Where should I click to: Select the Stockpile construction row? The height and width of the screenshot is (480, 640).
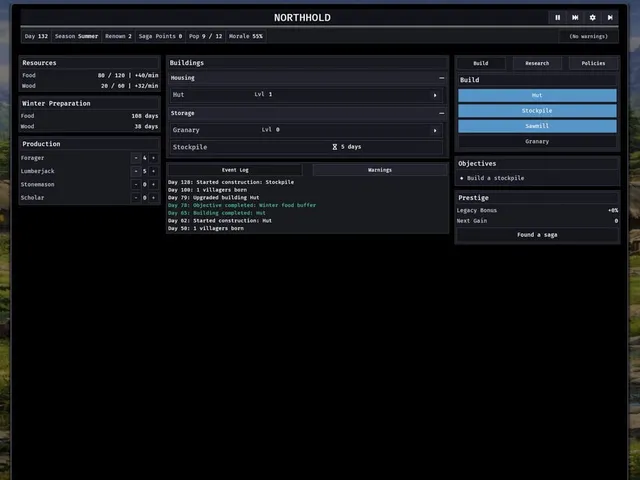coord(307,147)
